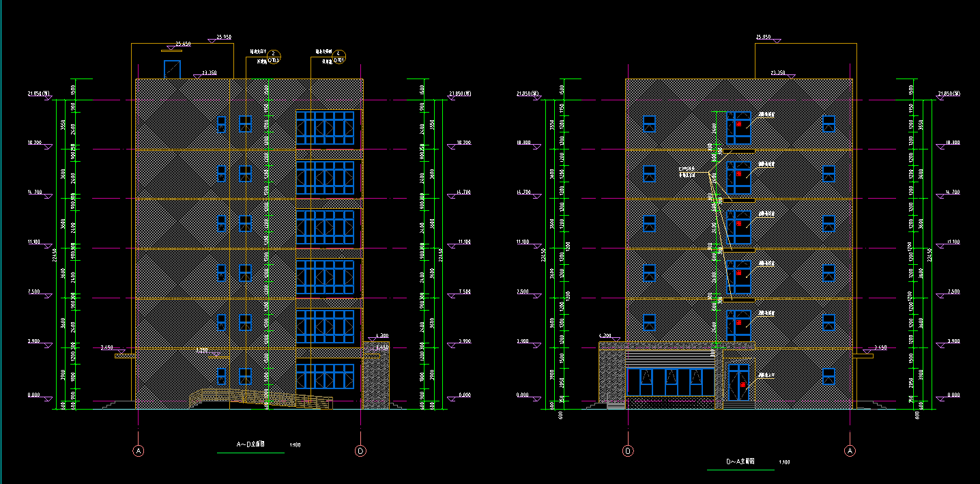This screenshot has height=484, width=980.
Task: Pick the 25.950 elevation label above right elevation
Action: coord(763,37)
